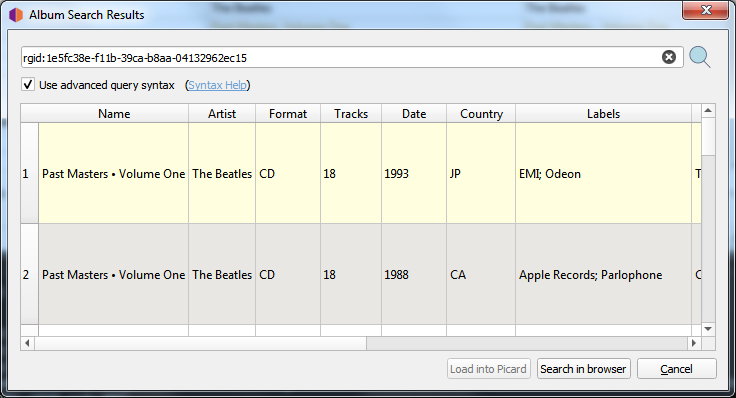Sort results by Artist column header
The width and height of the screenshot is (736, 398).
coord(222,114)
